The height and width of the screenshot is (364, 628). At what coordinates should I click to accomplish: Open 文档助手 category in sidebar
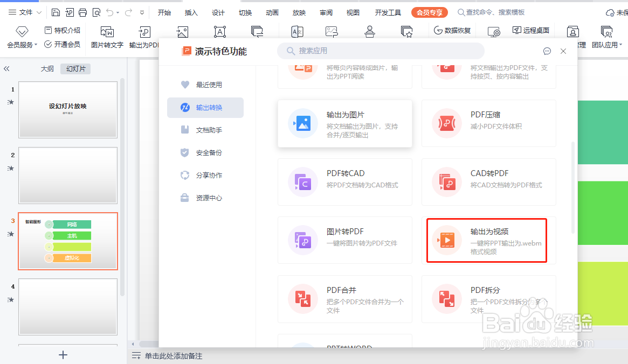pos(205,130)
